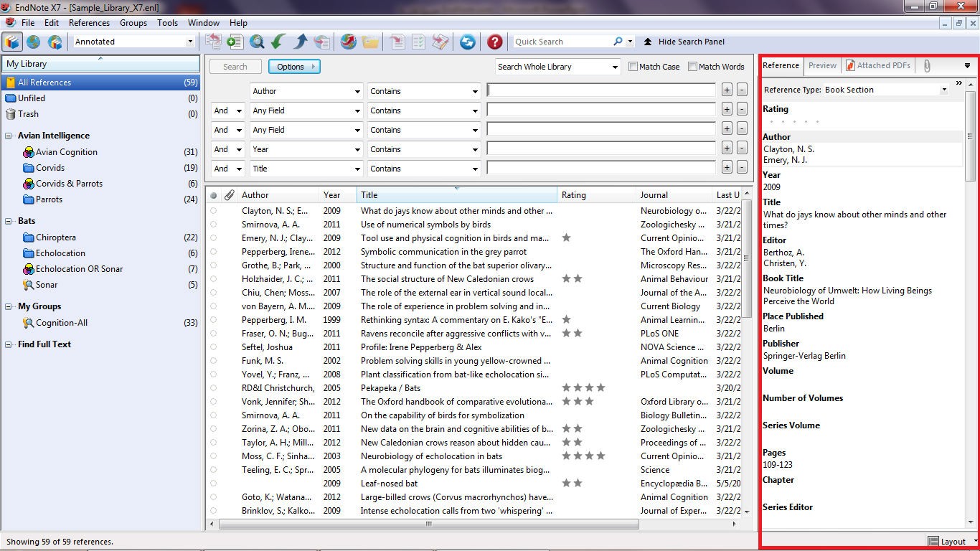The image size is (980, 551).
Task: Toggle read status dot for Holzhaider 2011 row
Action: 213,279
